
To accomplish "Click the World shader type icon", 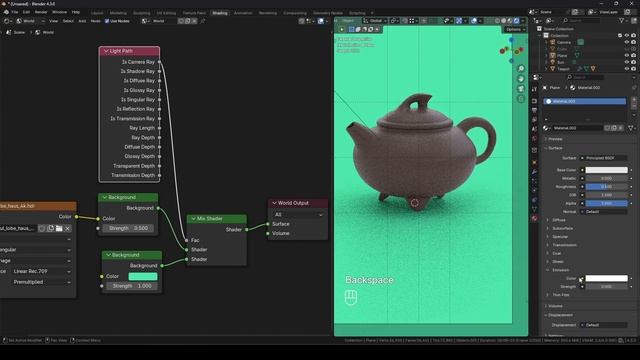I will coord(19,21).
